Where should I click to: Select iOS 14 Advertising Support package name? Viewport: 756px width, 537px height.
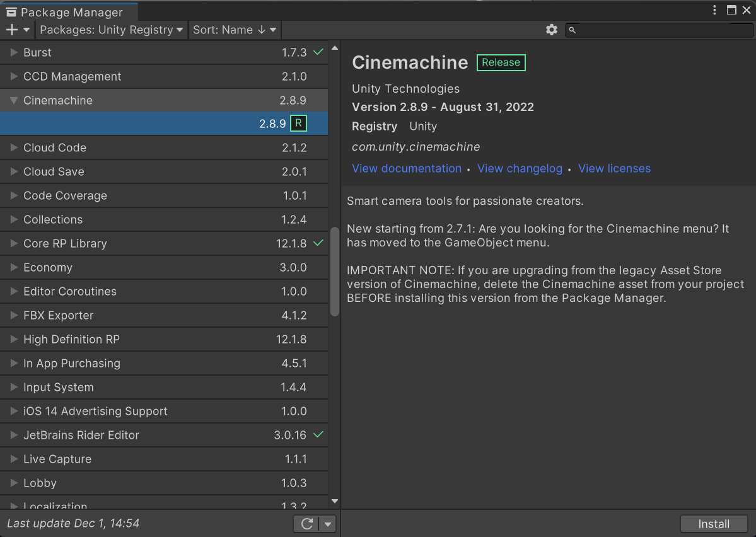pos(95,411)
